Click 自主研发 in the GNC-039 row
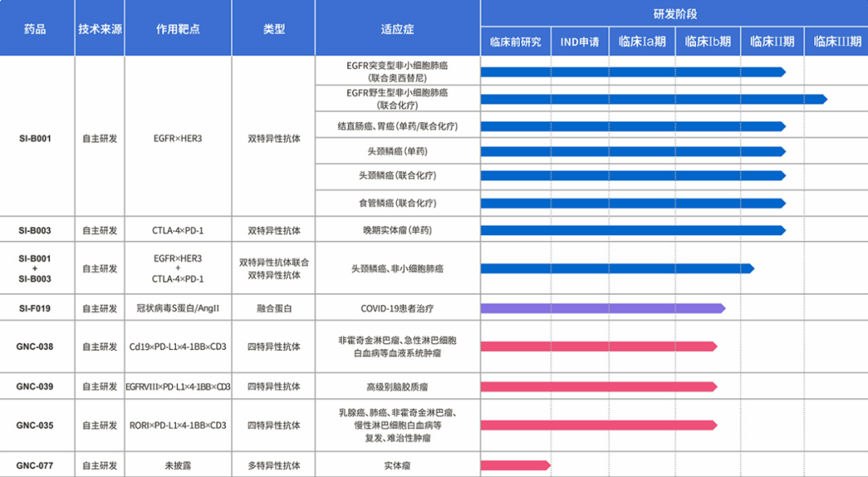This screenshot has height=477, width=868. coord(100,386)
